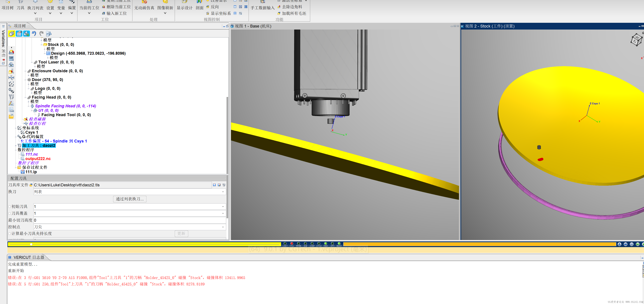This screenshot has height=304, width=644.
Task: Click the red COLL status indicator light
Action: click(292, 243)
